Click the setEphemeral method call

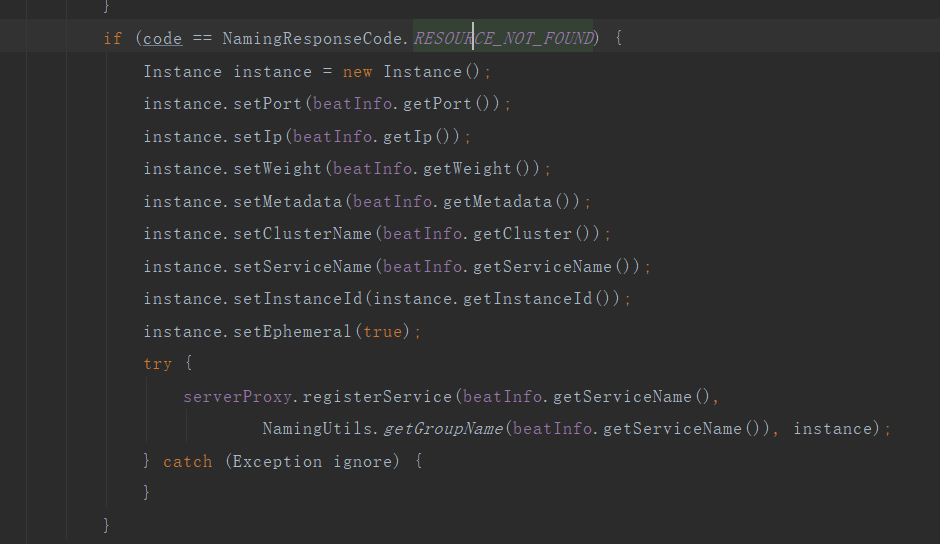[x=293, y=331]
